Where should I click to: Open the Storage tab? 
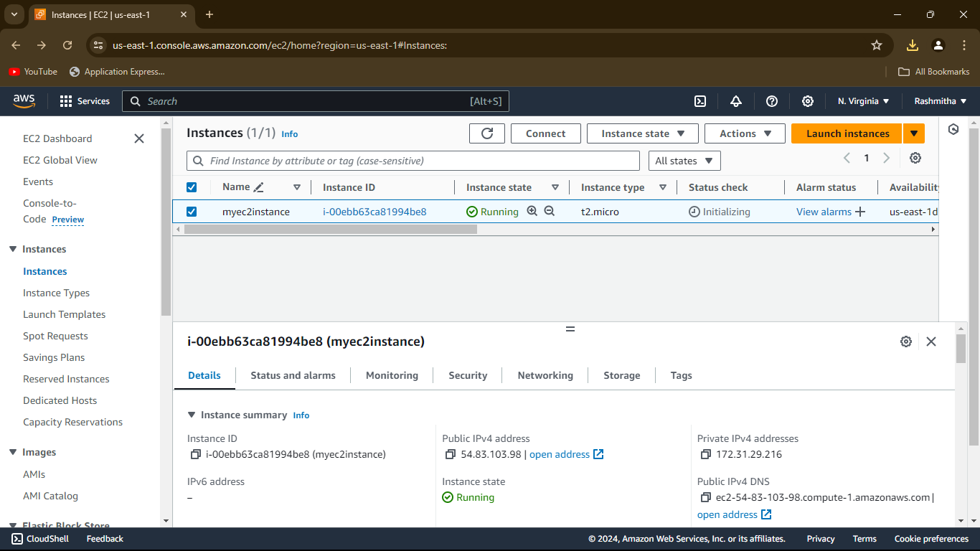click(621, 375)
